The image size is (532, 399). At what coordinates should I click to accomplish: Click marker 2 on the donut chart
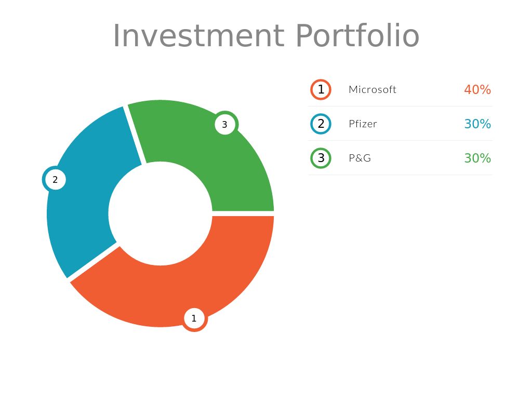click(x=55, y=180)
